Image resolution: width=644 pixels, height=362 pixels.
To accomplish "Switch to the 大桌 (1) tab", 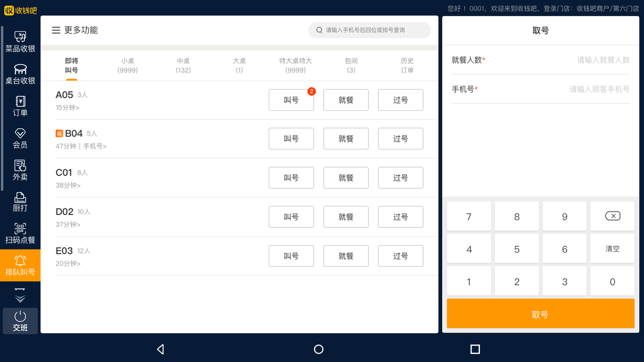I will pos(239,65).
